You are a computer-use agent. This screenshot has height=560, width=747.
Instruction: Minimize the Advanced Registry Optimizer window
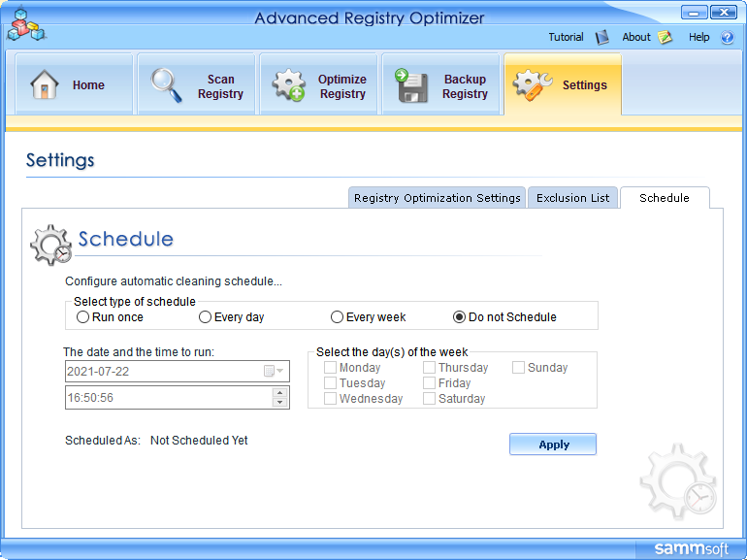click(x=694, y=13)
